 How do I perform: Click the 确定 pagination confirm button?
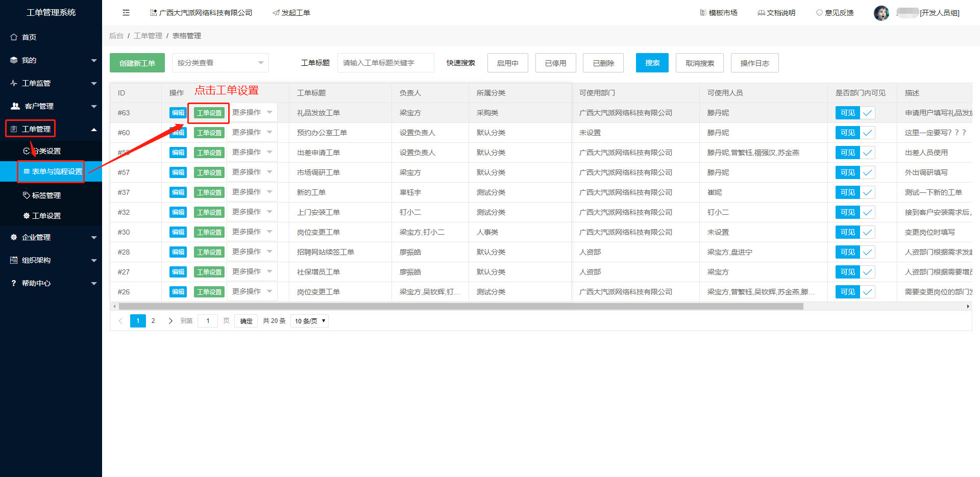(x=247, y=321)
